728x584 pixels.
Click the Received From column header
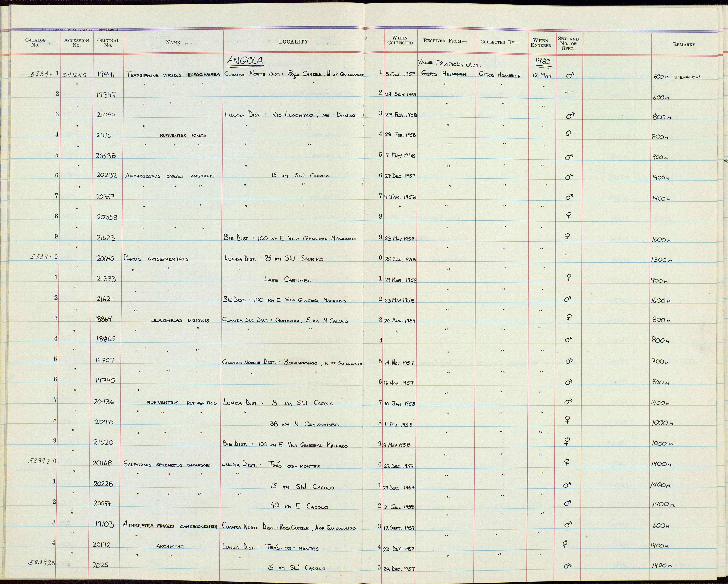[x=445, y=41]
